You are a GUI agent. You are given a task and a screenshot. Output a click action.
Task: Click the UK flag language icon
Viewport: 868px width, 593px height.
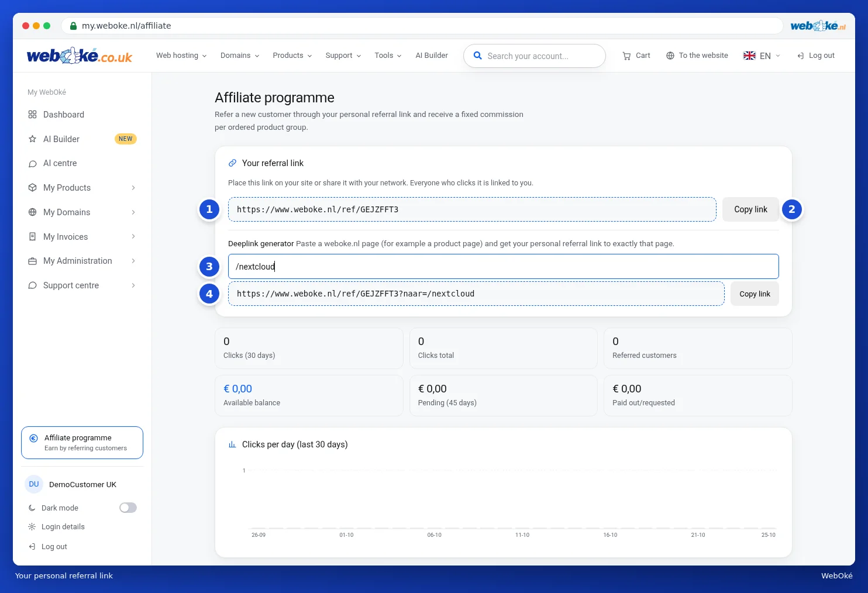[749, 56]
